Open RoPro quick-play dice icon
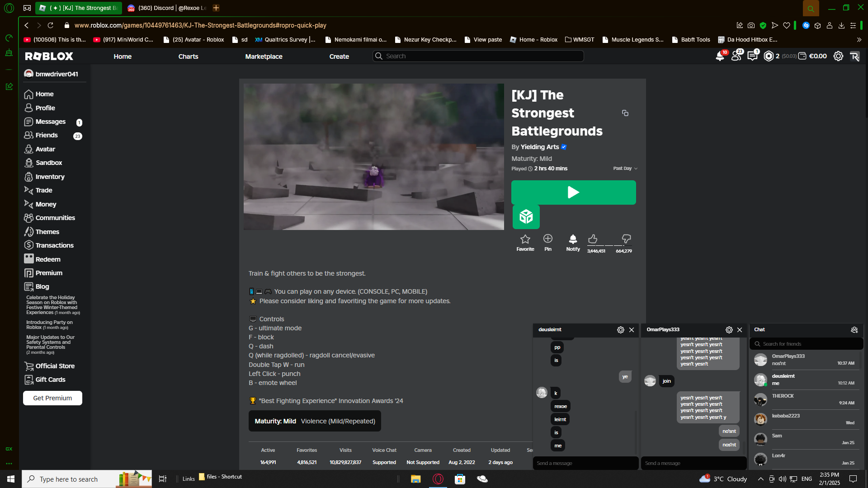Image resolution: width=868 pixels, height=488 pixels. pyautogui.click(x=526, y=217)
